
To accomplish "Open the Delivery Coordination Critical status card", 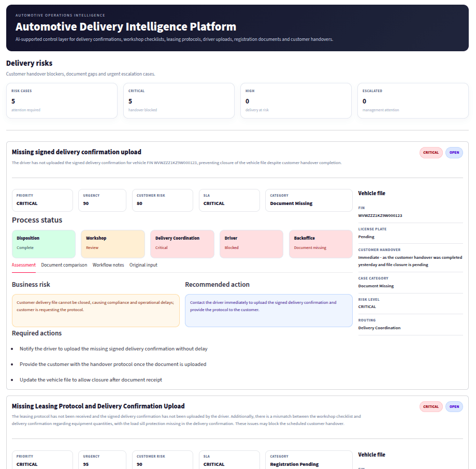I will [182, 244].
